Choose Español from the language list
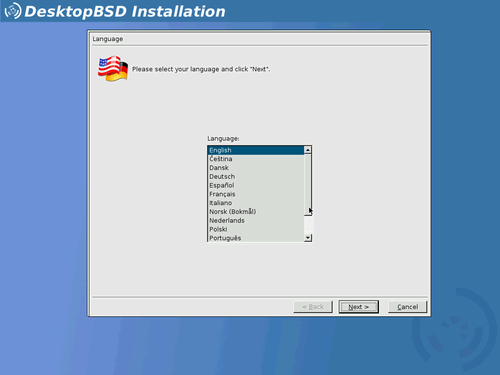This screenshot has height=375, width=500. 256,185
